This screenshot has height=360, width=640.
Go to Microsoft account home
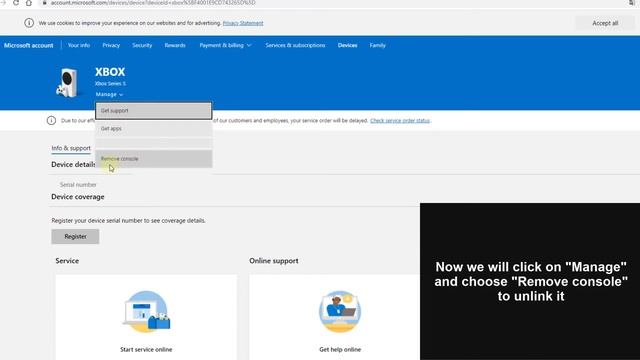click(29, 45)
